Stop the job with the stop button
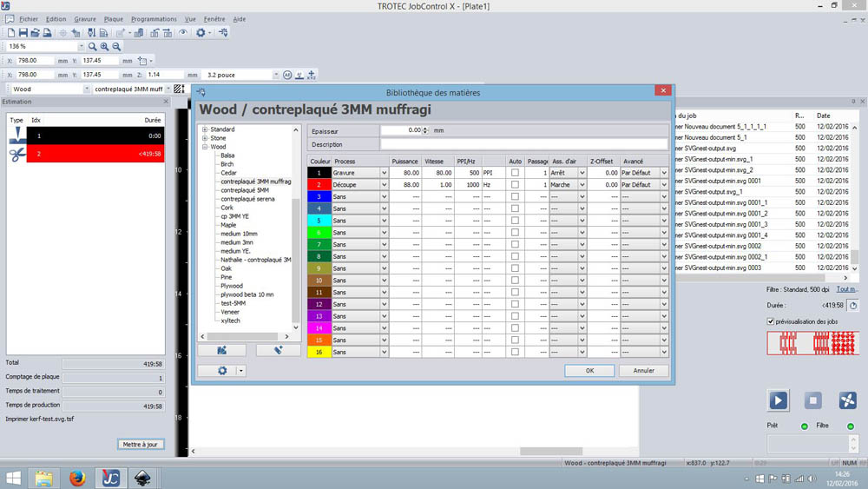Image resolution: width=868 pixels, height=489 pixels. [x=812, y=400]
